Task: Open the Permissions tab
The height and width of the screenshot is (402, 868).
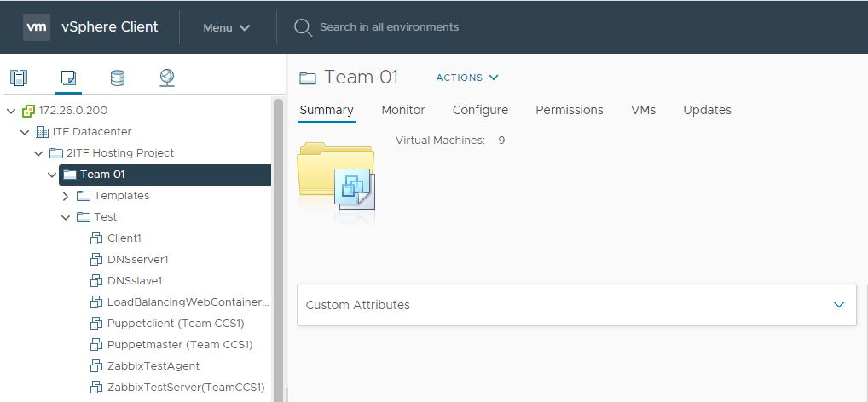Action: coord(569,110)
